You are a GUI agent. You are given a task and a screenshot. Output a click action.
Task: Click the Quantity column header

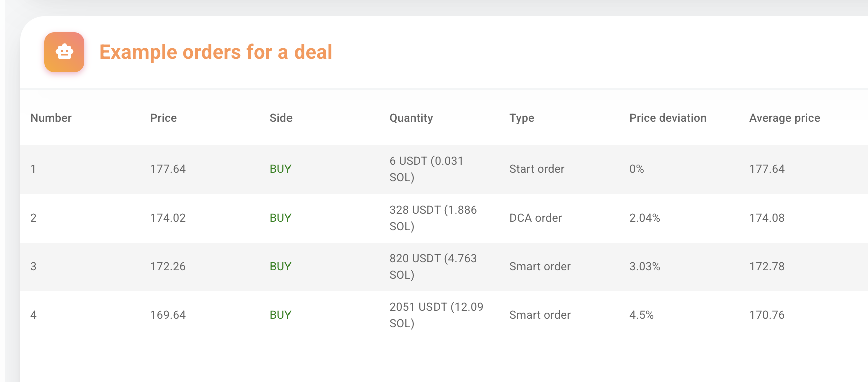click(411, 118)
